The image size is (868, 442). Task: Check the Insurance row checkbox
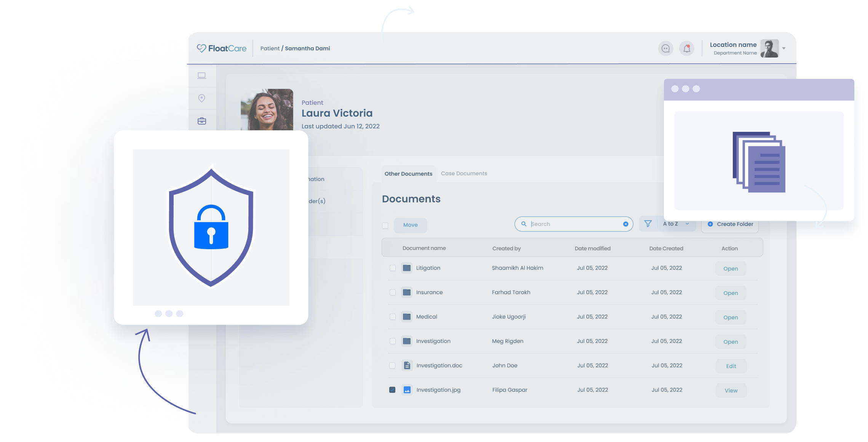(x=392, y=292)
